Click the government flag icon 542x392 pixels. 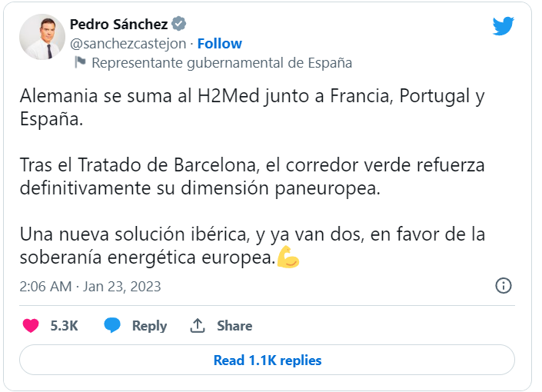pyautogui.click(x=79, y=63)
